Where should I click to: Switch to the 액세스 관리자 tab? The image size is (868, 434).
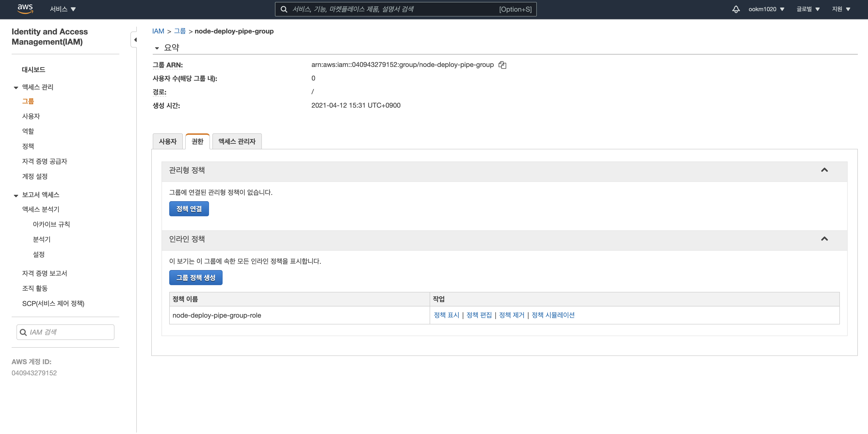(237, 142)
